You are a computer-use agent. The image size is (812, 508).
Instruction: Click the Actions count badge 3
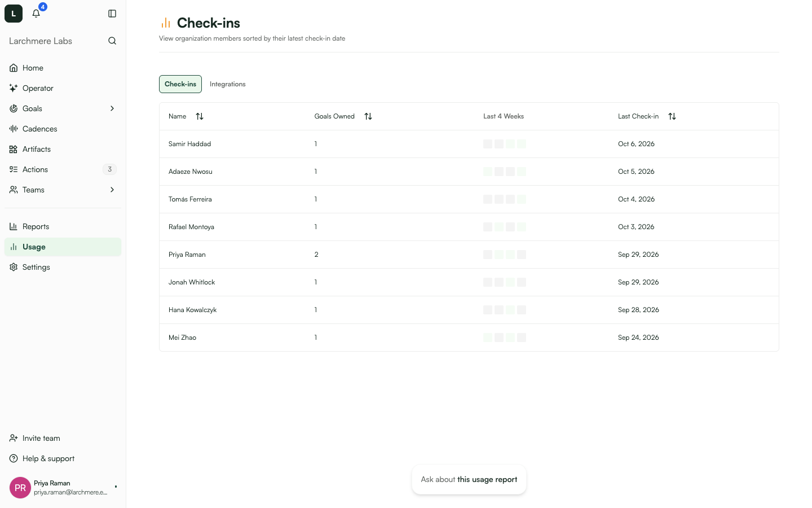tap(110, 169)
